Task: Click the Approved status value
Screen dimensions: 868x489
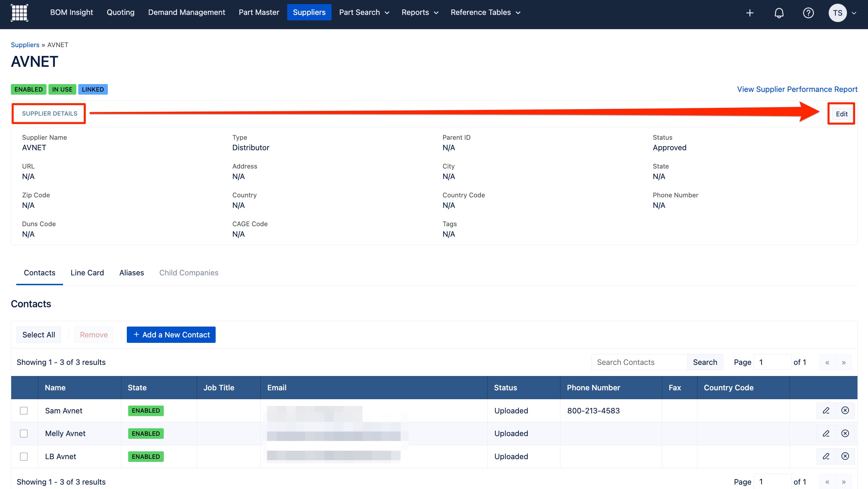Action: click(x=669, y=148)
